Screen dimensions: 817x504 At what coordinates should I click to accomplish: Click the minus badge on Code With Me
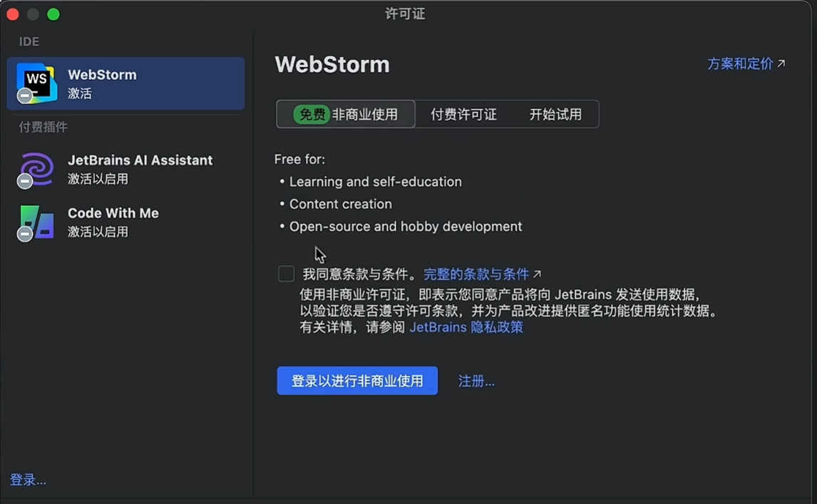tap(24, 234)
